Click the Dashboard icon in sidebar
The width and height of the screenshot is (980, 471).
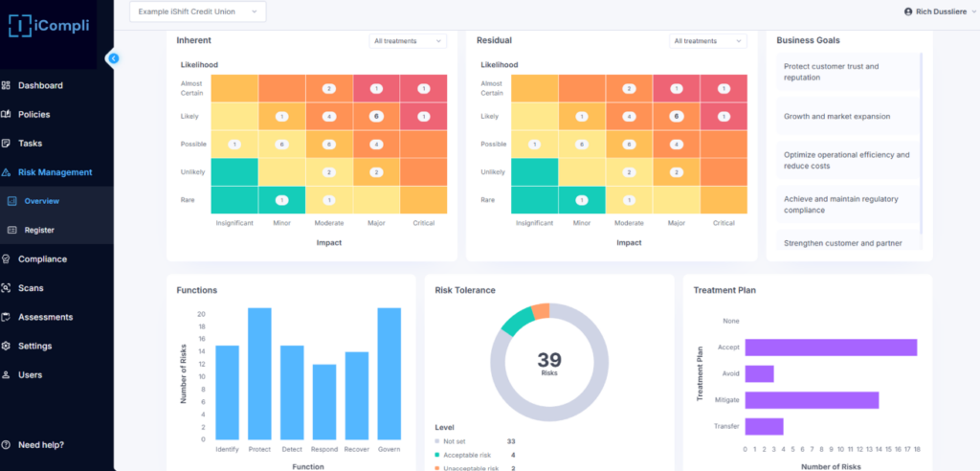7,85
